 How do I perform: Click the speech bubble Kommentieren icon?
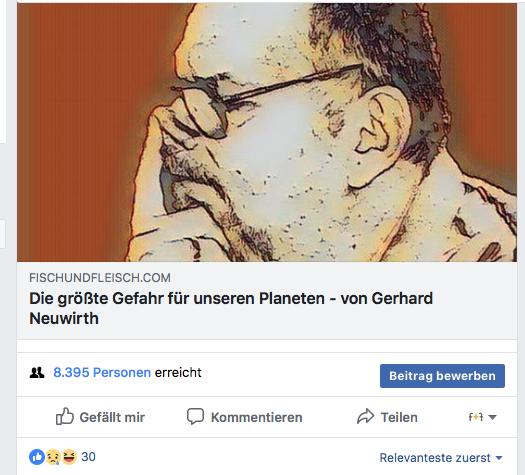(x=195, y=416)
